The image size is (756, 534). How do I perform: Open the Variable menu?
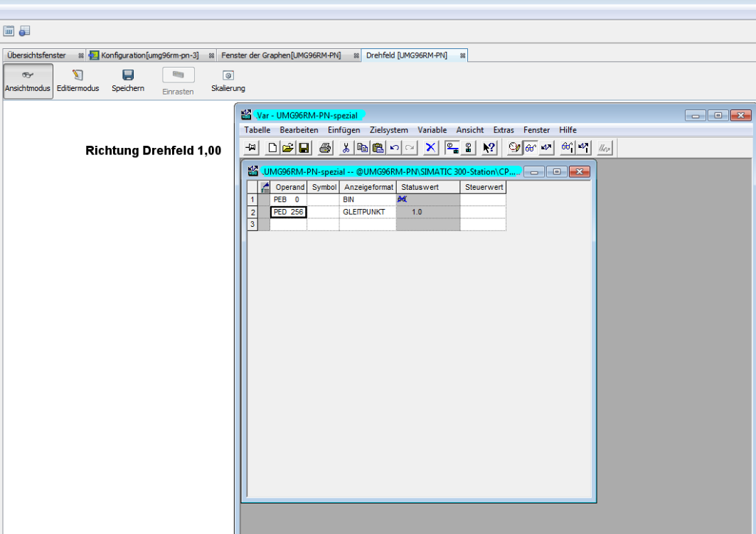click(432, 130)
